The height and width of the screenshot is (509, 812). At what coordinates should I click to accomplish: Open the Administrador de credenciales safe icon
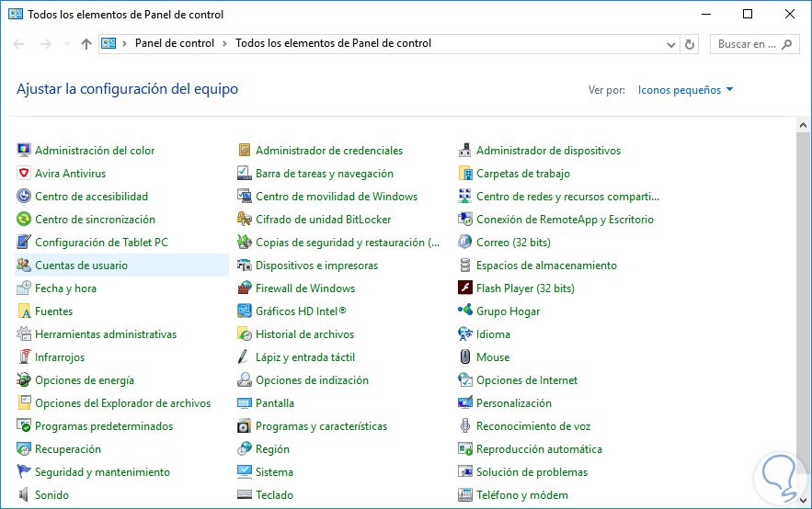[x=245, y=151]
